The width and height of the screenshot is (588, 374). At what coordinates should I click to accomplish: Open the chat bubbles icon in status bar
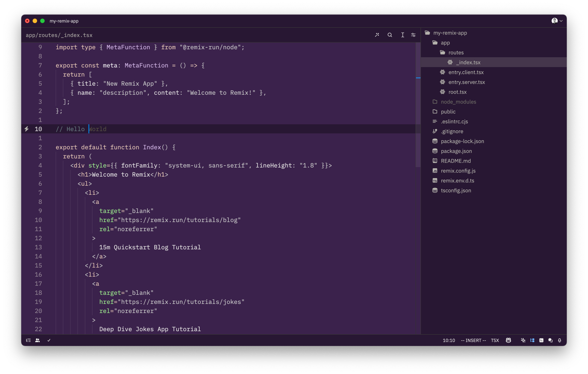coord(550,340)
